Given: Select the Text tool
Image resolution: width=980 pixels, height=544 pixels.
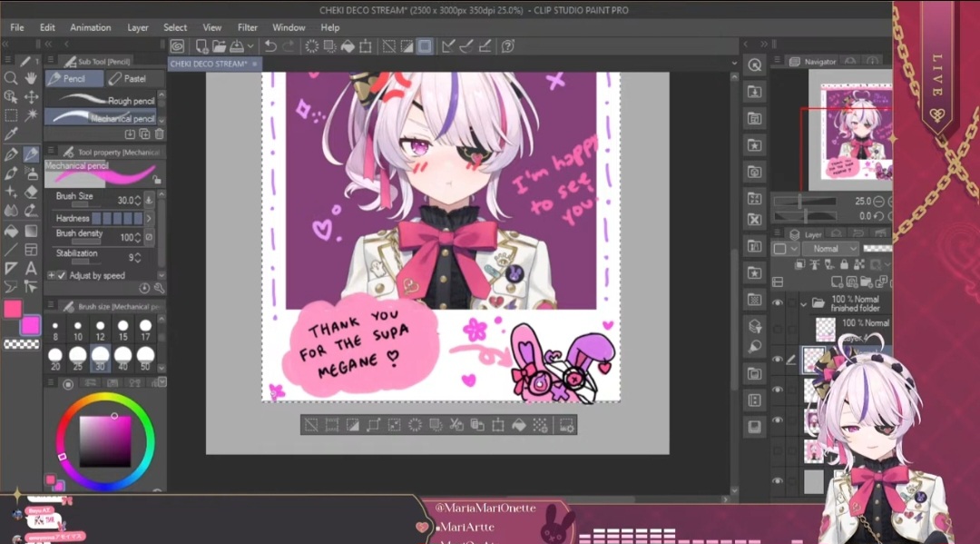Looking at the screenshot, I should pyautogui.click(x=32, y=268).
